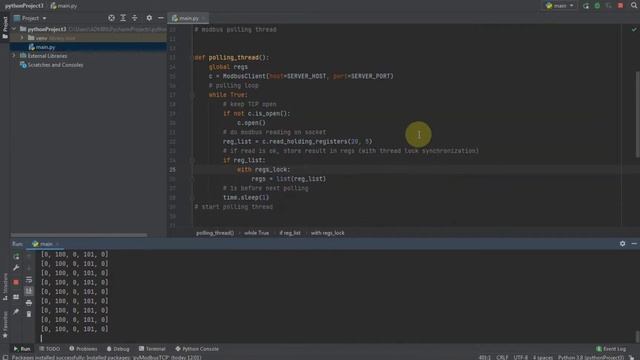Click 'while True' breadcrumb
This screenshot has width=640, height=360.
[x=256, y=233]
